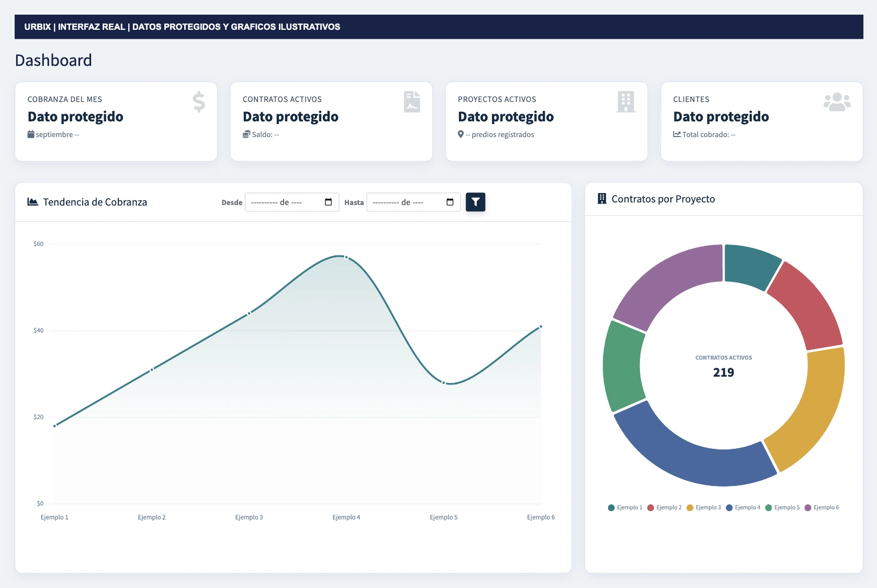Click the '-- predios registrados' text

point(500,134)
